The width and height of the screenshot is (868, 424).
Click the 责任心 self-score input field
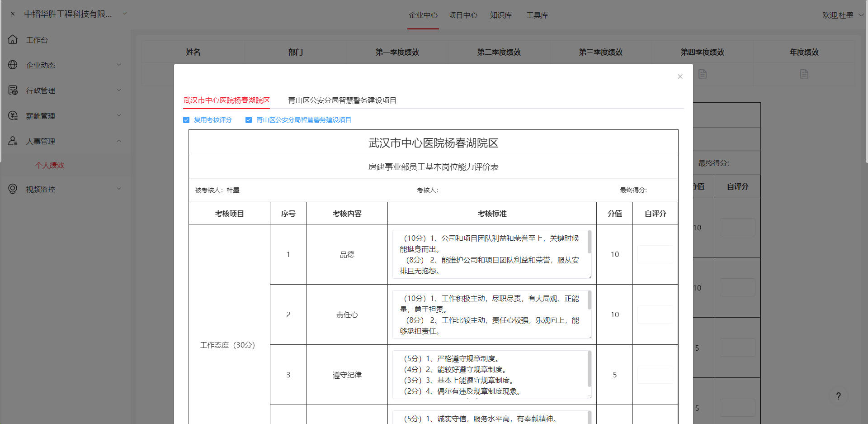[x=655, y=314]
